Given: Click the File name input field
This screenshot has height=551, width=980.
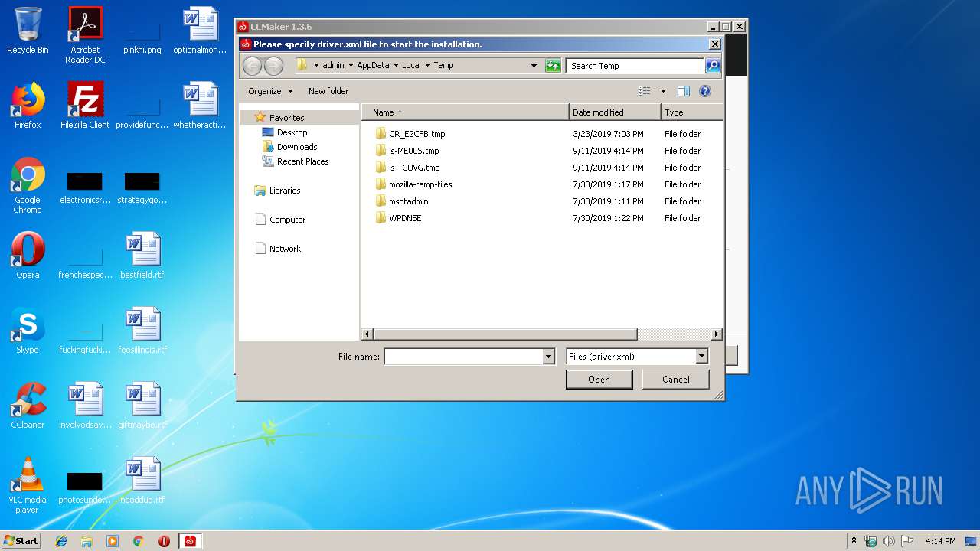Looking at the screenshot, I should pos(463,357).
